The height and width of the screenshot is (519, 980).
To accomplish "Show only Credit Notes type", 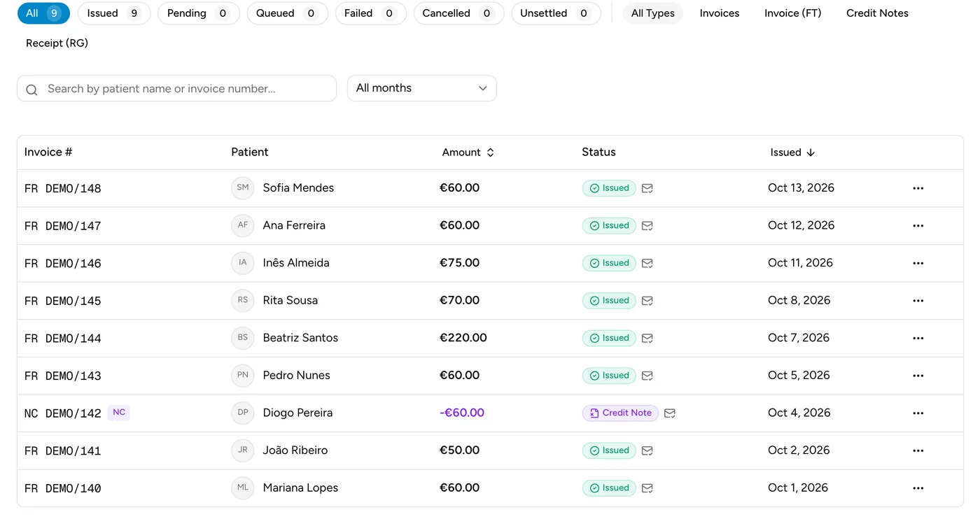I will coord(877,13).
